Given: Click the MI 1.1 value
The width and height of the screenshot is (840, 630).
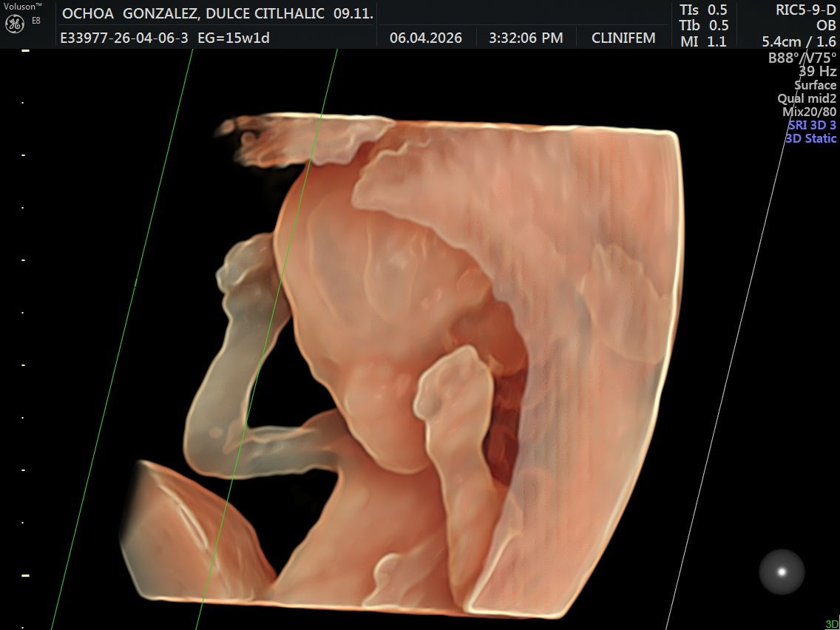Looking at the screenshot, I should pyautogui.click(x=703, y=41).
